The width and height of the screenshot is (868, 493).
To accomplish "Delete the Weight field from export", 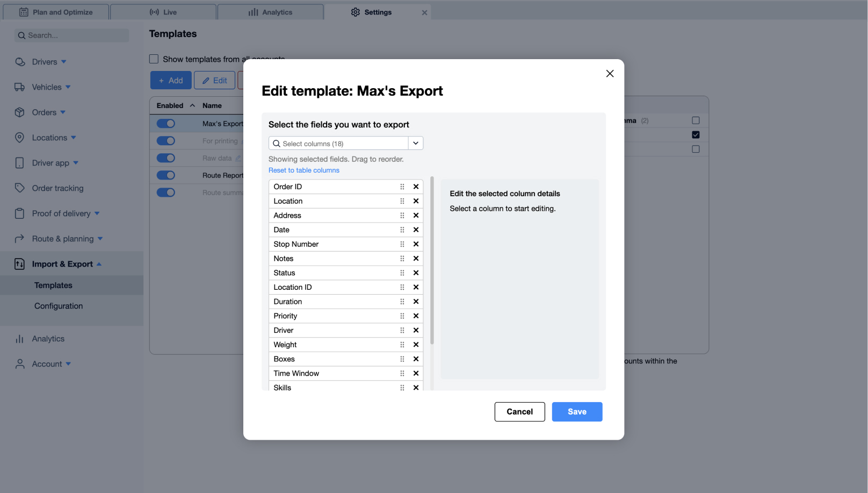I will pos(416,345).
